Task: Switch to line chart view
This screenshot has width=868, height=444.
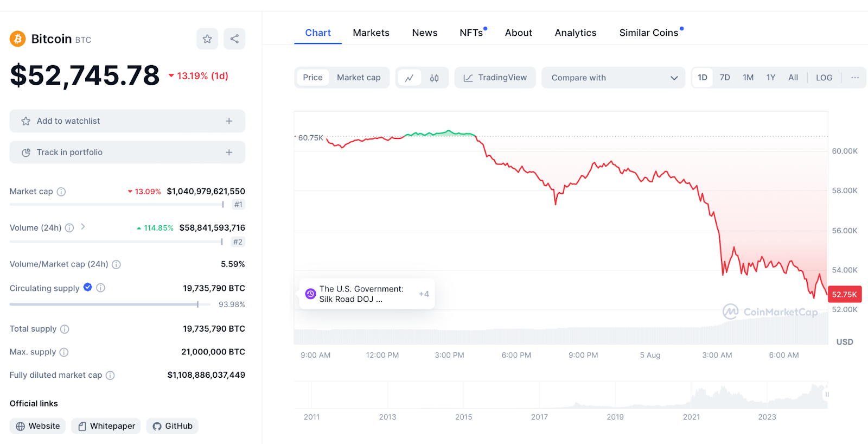Action: [410, 78]
